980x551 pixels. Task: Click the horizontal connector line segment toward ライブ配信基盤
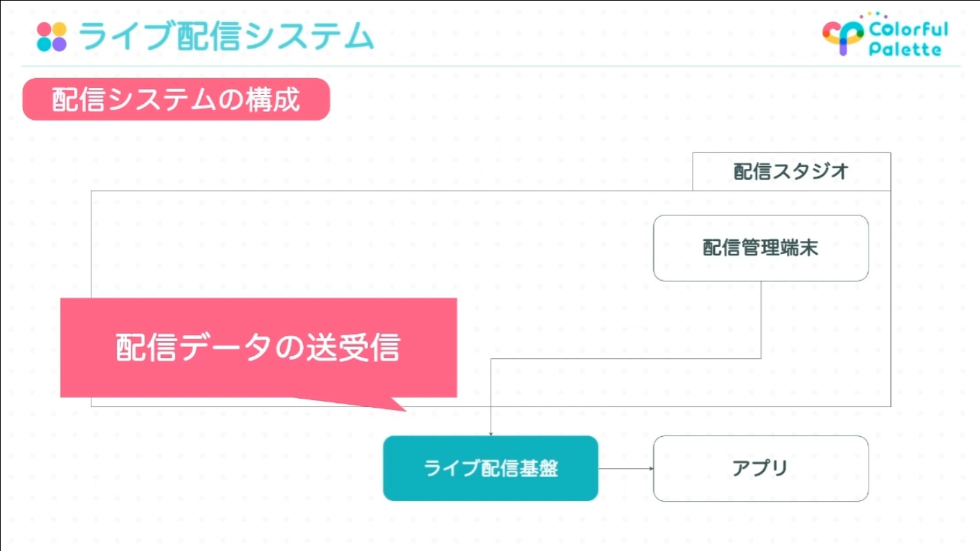[623, 359]
